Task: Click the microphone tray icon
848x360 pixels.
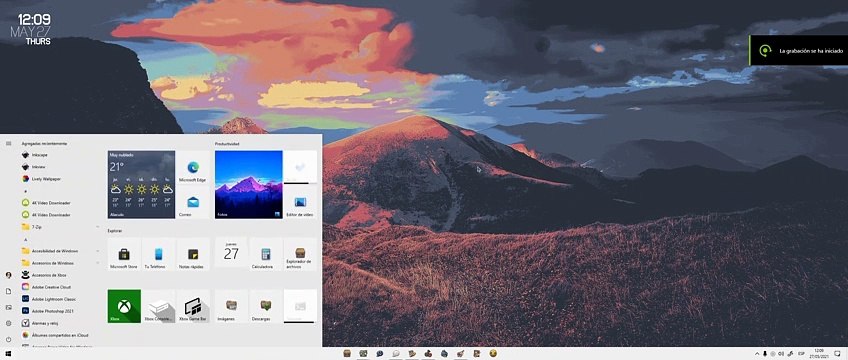Action: (x=765, y=354)
